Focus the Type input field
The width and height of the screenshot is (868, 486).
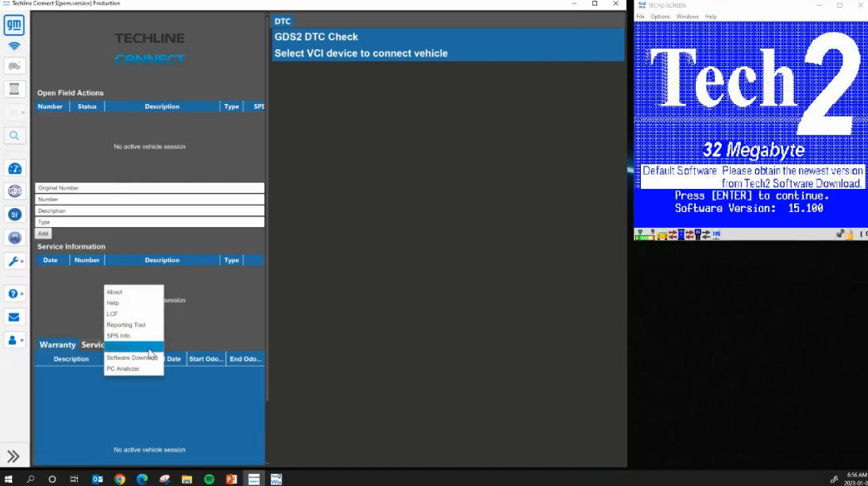tap(149, 222)
